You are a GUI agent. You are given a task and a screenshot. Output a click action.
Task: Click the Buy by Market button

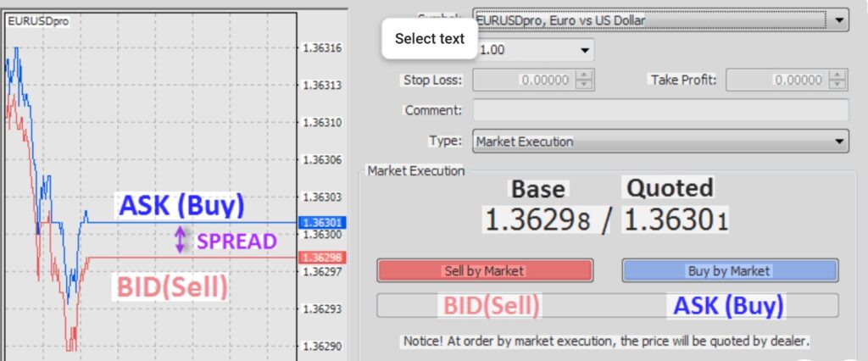click(730, 271)
